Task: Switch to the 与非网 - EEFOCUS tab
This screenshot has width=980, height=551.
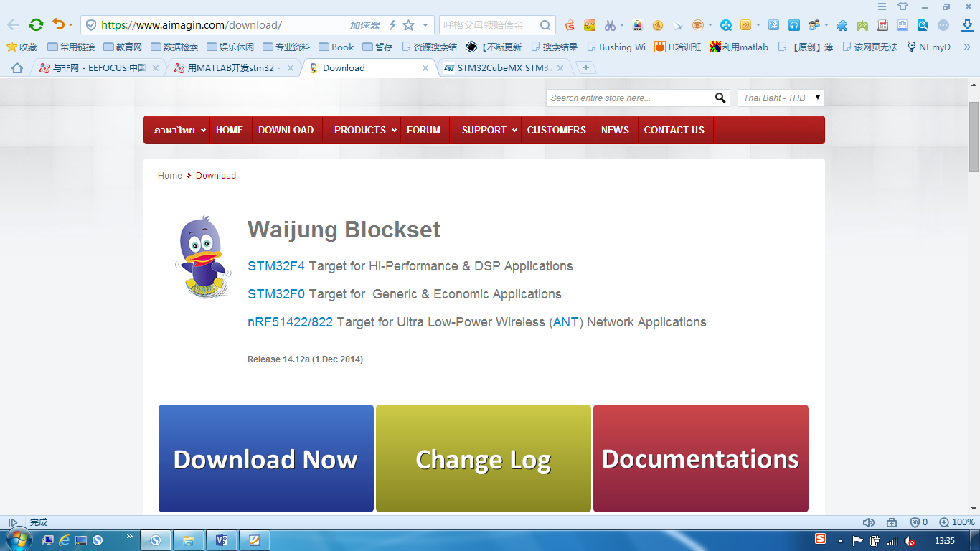Action: 99,68
